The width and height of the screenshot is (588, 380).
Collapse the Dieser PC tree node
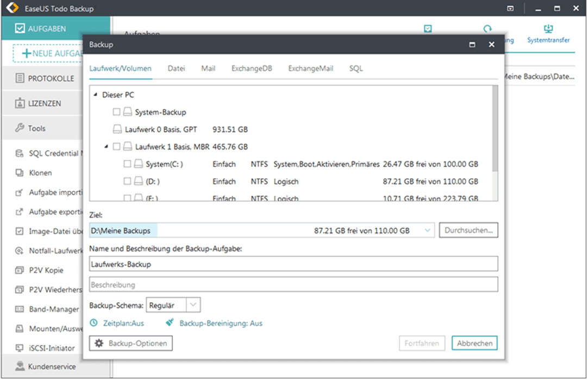click(95, 95)
